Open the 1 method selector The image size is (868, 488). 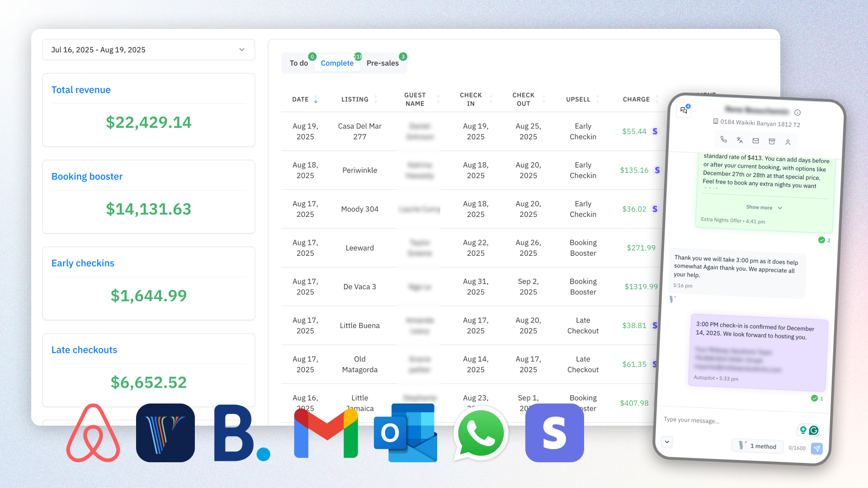pyautogui.click(x=758, y=446)
